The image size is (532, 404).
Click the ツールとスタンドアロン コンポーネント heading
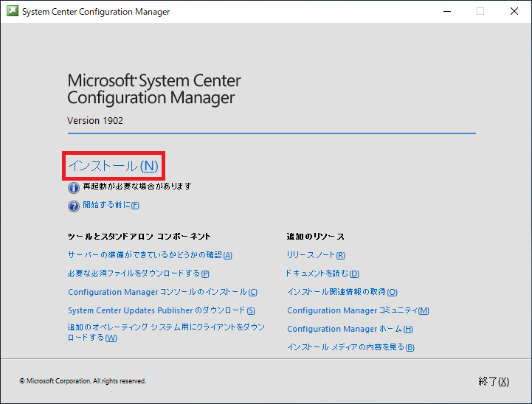click(139, 236)
